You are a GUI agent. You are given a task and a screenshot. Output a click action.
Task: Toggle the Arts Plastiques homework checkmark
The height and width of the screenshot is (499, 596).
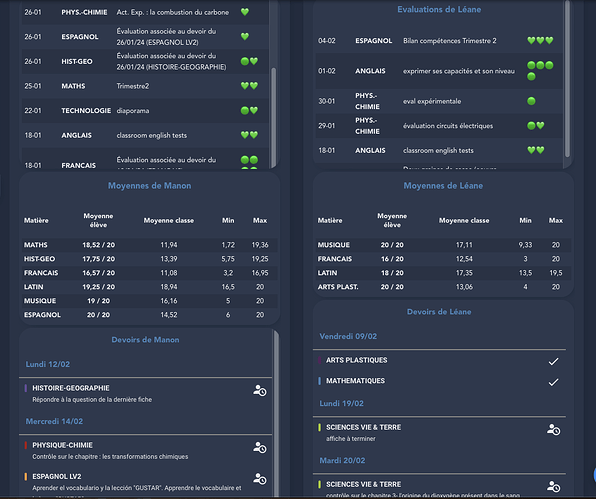tap(553, 361)
